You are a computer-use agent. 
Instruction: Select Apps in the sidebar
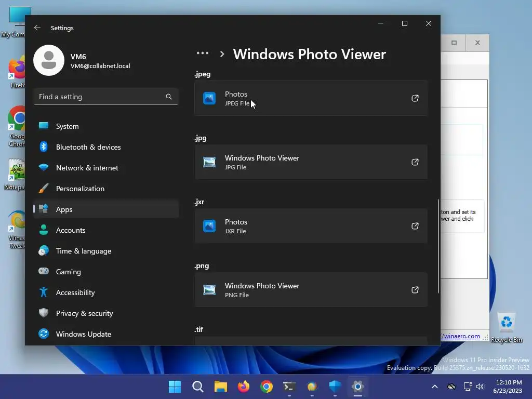coord(106,209)
